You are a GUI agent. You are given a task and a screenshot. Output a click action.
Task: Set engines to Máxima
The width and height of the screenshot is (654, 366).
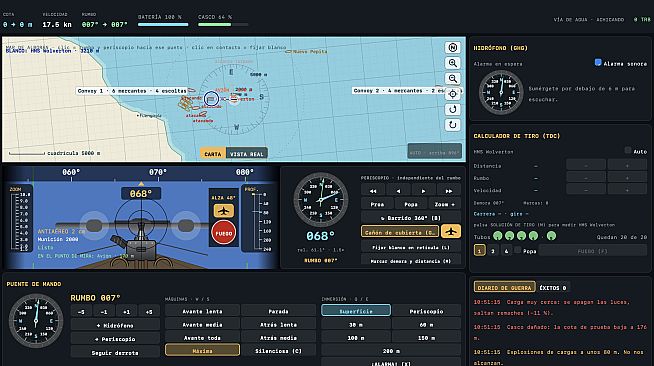[202, 351]
